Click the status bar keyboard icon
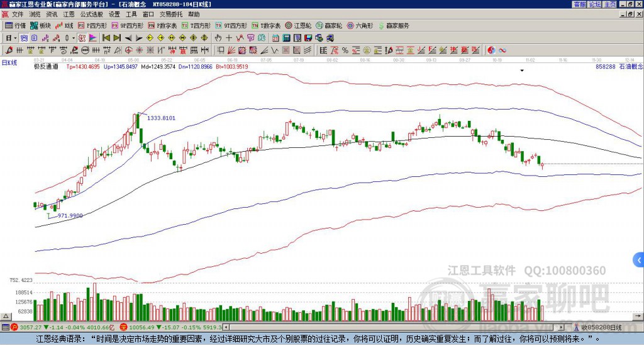This screenshot has width=644, height=345. click(5, 327)
